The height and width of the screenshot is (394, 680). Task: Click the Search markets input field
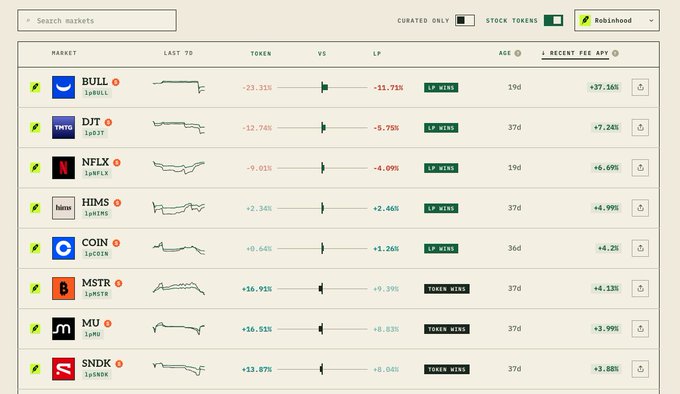[97, 20]
